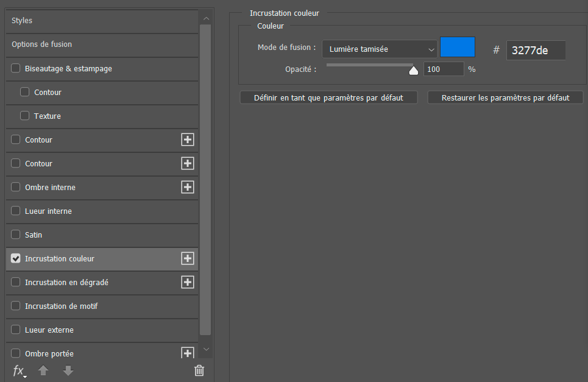
Task: Click Définir en tant que paramètres par défaut
Action: coord(328,97)
